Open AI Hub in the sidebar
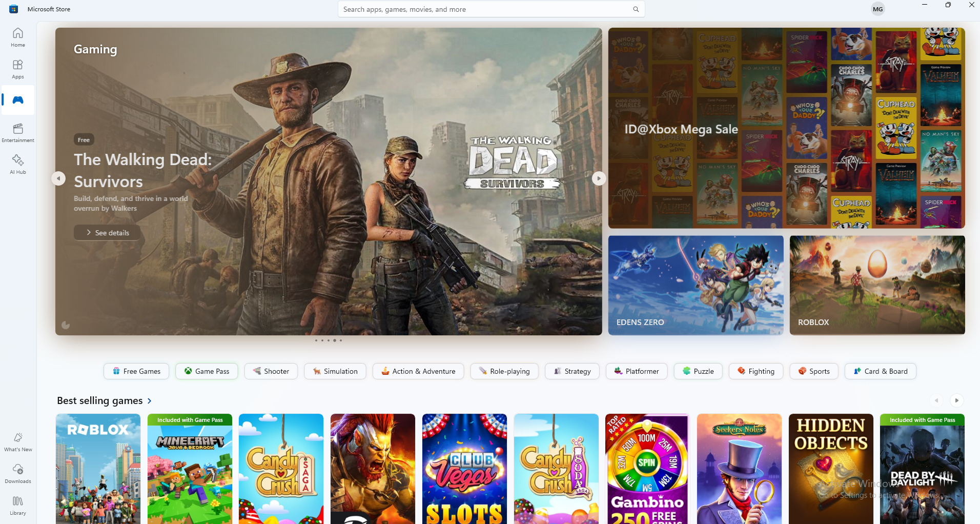Screen dimensions: 980x524 (x=18, y=164)
